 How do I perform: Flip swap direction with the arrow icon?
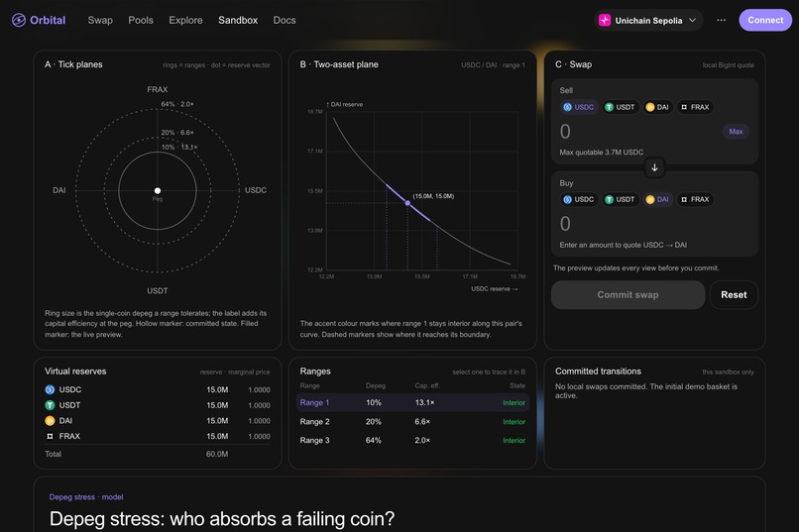(x=654, y=167)
